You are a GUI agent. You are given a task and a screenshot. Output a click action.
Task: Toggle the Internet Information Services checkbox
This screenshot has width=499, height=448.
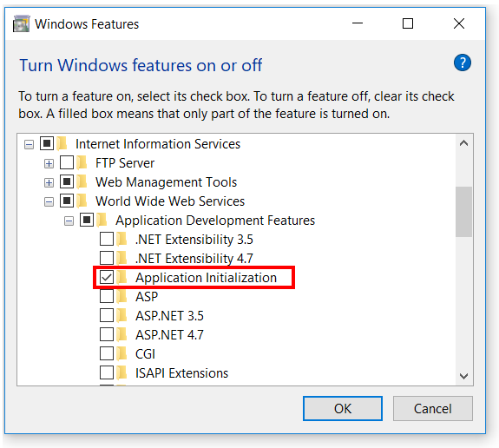tap(47, 143)
